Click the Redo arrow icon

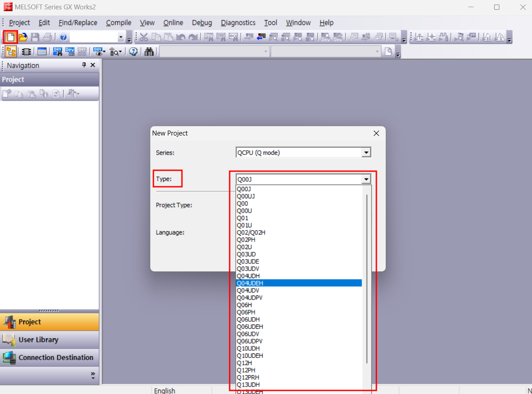193,37
